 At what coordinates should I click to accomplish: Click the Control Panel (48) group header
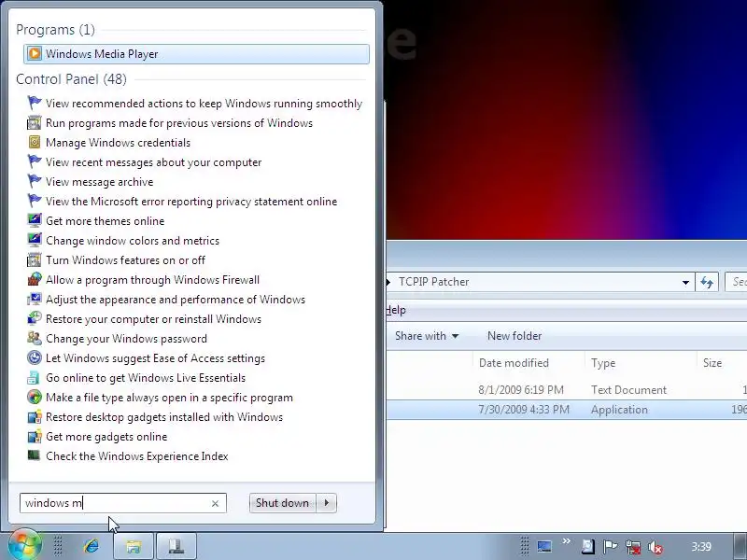(x=71, y=79)
